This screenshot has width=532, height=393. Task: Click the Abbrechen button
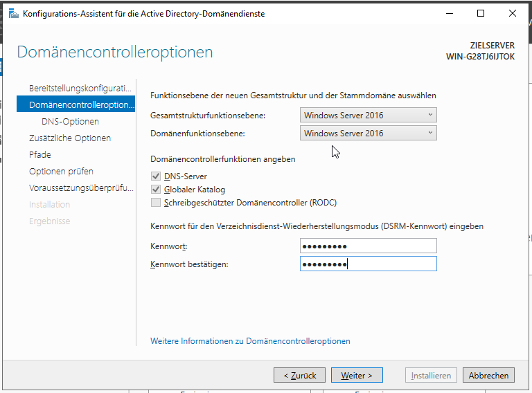(x=488, y=376)
